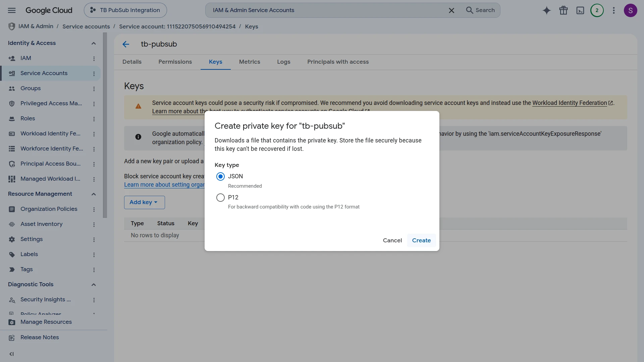Image resolution: width=644 pixels, height=362 pixels.
Task: Go back with the arrow beside tb-pubsub
Action: [x=126, y=44]
